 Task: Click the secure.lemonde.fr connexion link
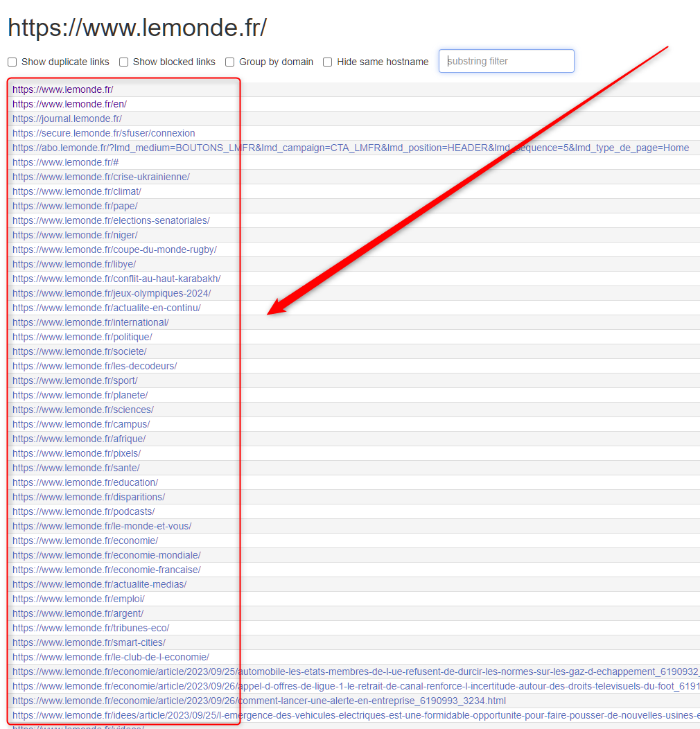pos(103,133)
